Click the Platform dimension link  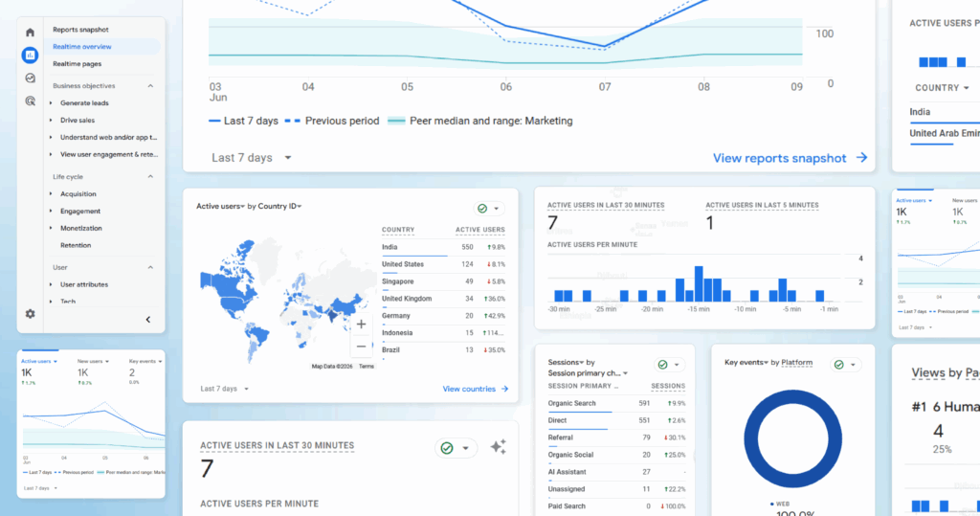797,362
